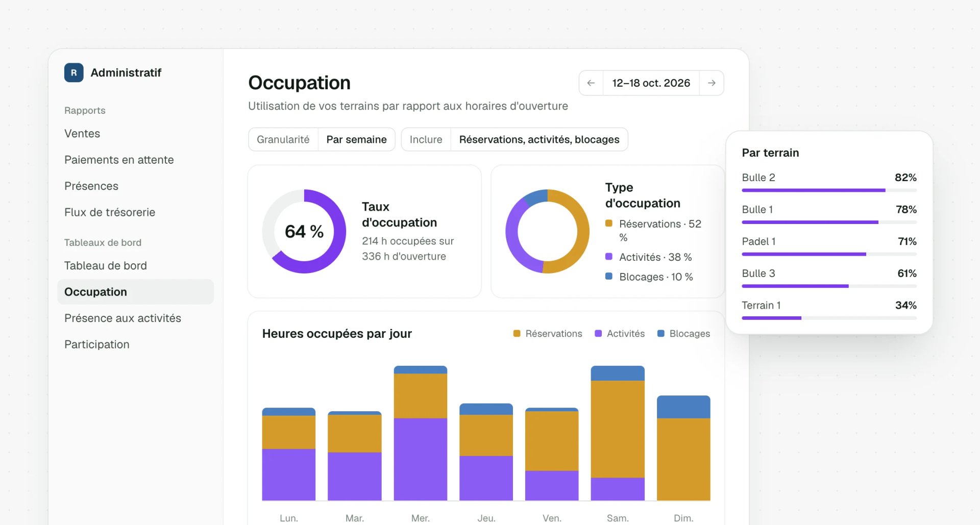Open Participation dashboard
Screen dimensions: 980x525
coord(97,344)
